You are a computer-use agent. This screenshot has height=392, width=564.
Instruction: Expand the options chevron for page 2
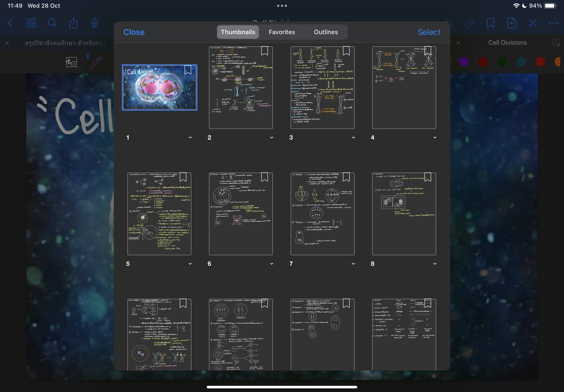pyautogui.click(x=272, y=138)
